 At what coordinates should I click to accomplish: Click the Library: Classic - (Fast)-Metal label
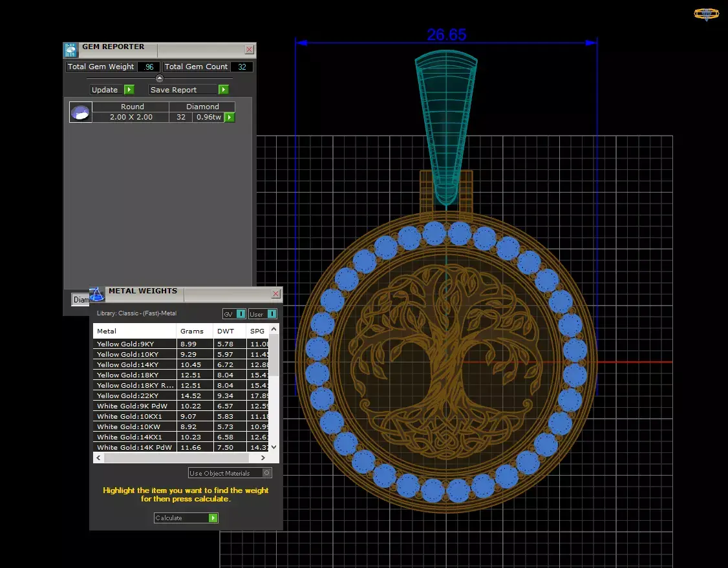136,313
